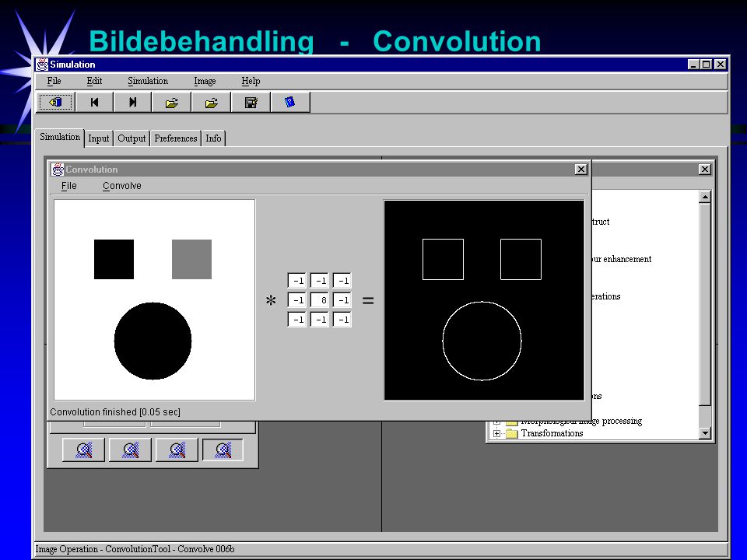747x560 pixels.
Task: Click the tree panel scrollbar down arrow
Action: 705,433
